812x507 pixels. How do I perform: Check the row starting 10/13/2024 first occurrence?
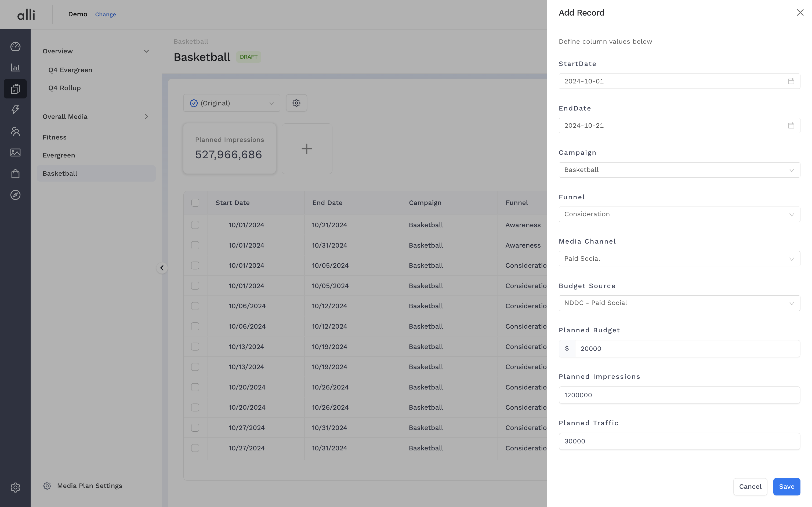point(195,347)
